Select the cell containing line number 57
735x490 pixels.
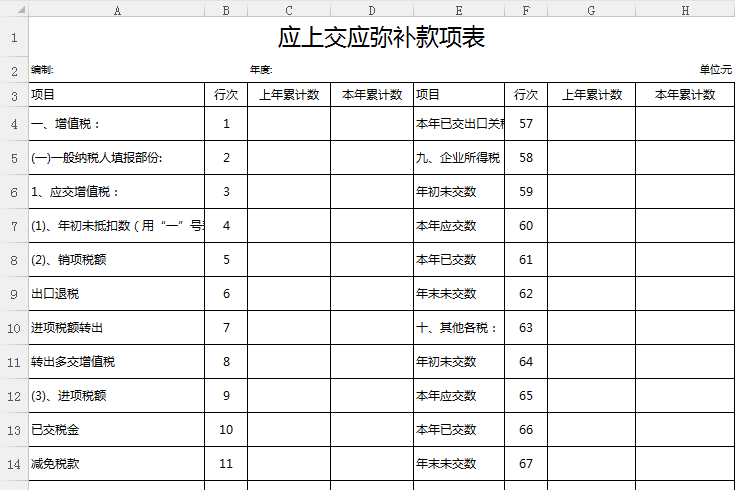tap(526, 124)
